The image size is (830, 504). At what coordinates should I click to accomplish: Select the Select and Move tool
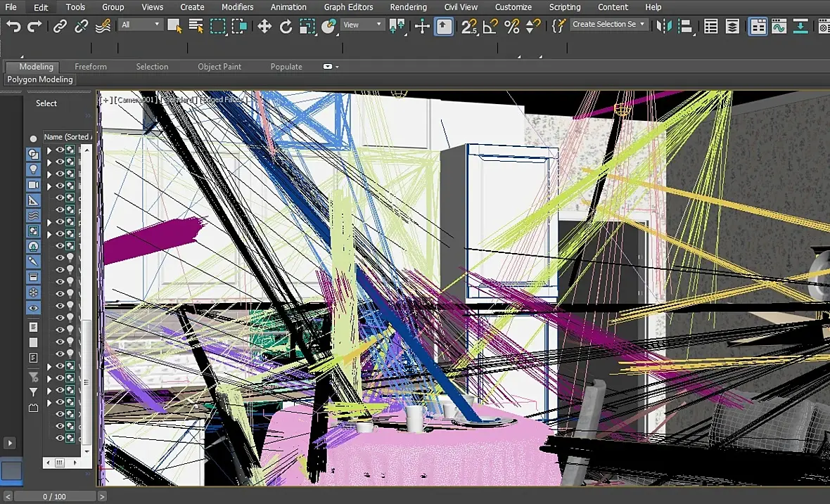pyautogui.click(x=264, y=27)
